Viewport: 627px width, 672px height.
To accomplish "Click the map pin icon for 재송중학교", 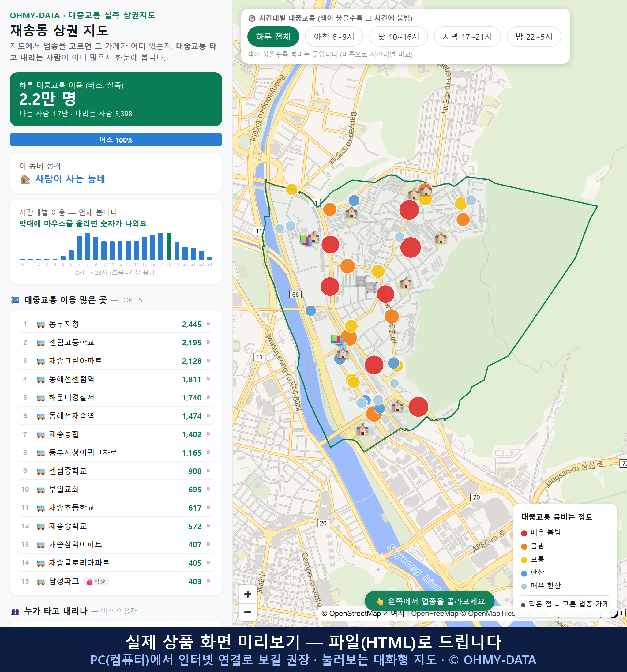I will [208, 526].
